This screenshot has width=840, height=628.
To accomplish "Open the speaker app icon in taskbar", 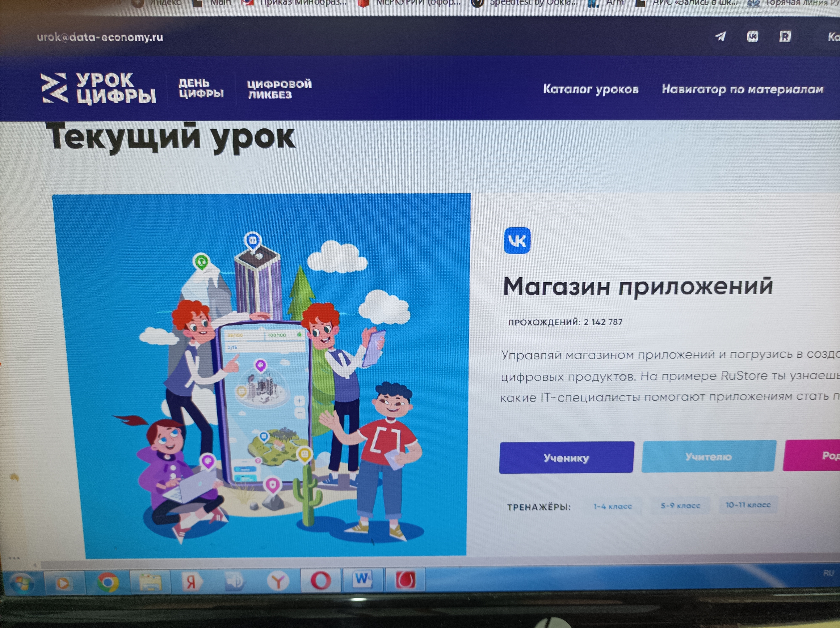I will tap(234, 581).
